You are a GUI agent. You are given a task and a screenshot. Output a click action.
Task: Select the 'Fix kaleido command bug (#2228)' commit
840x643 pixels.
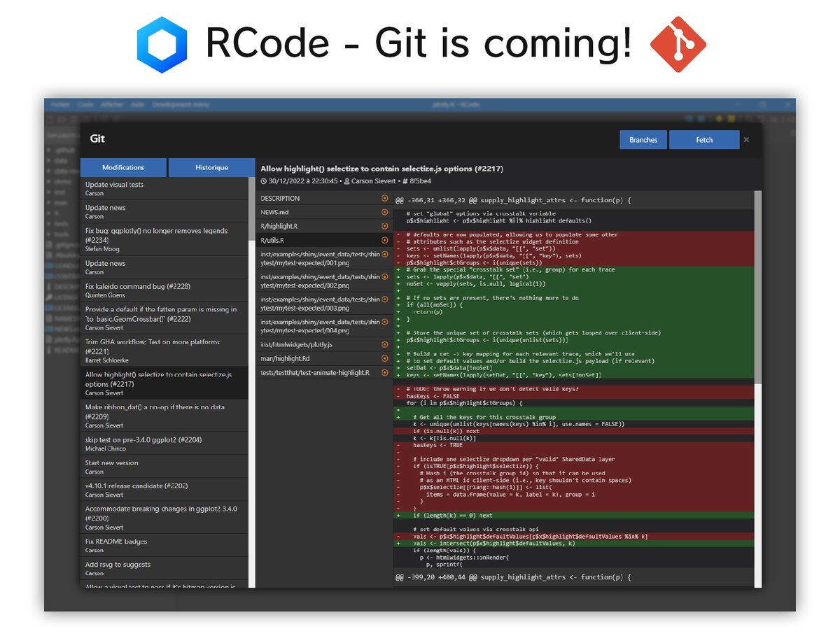click(164, 290)
